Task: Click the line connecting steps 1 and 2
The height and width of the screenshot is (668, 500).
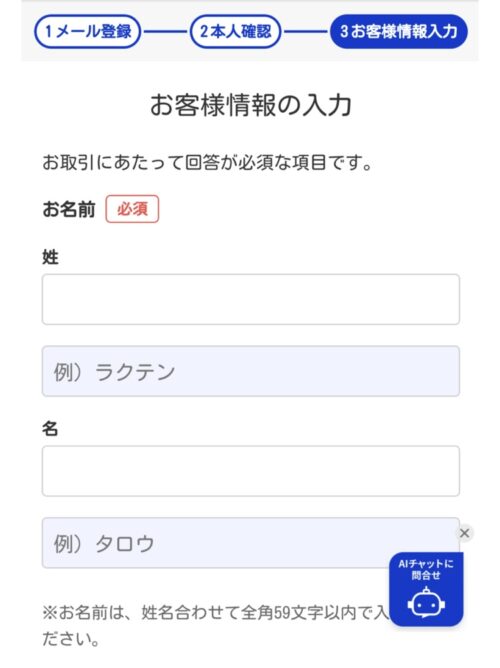Action: tap(165, 32)
